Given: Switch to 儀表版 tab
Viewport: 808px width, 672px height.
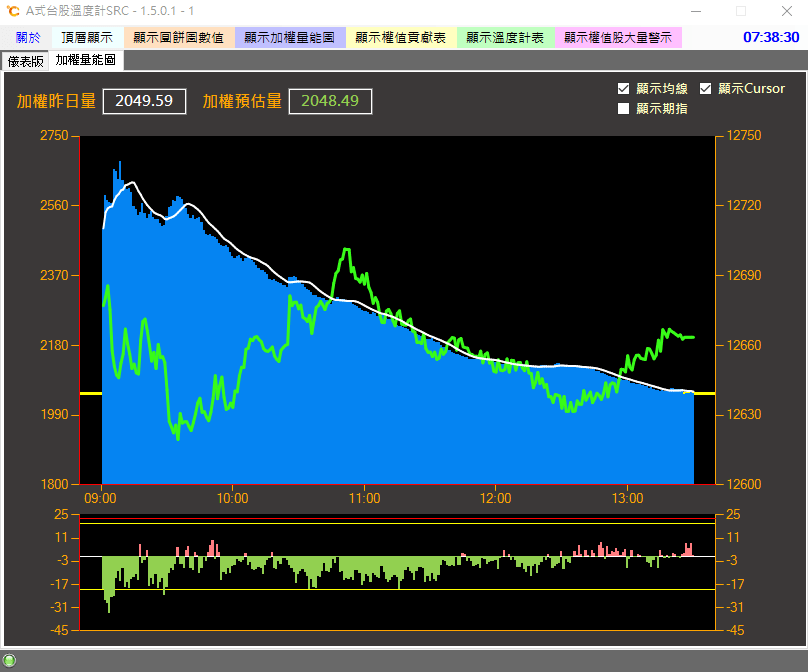Looking at the screenshot, I should pyautogui.click(x=25, y=61).
